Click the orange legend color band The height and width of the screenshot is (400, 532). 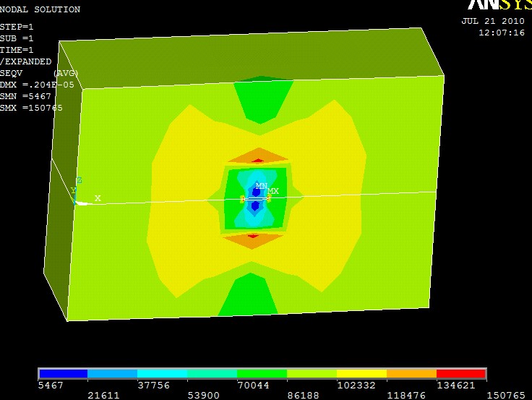point(411,374)
